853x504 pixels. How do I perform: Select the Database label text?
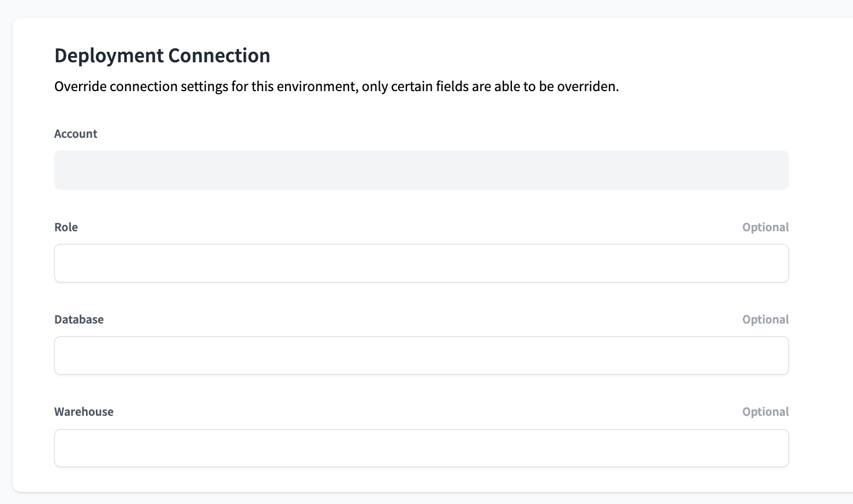[79, 319]
